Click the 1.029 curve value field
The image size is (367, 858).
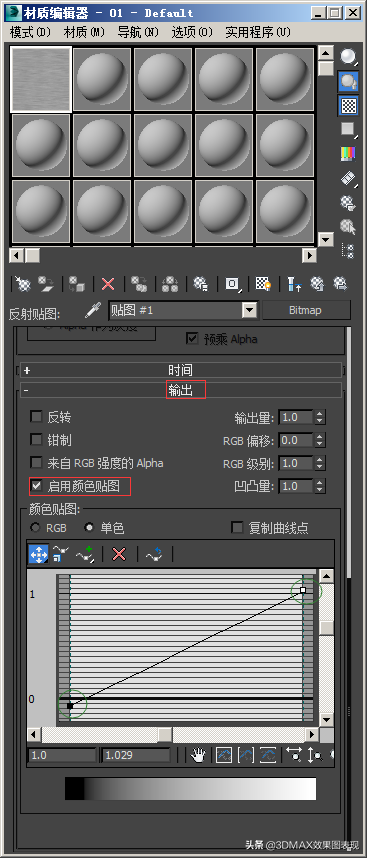point(137,756)
